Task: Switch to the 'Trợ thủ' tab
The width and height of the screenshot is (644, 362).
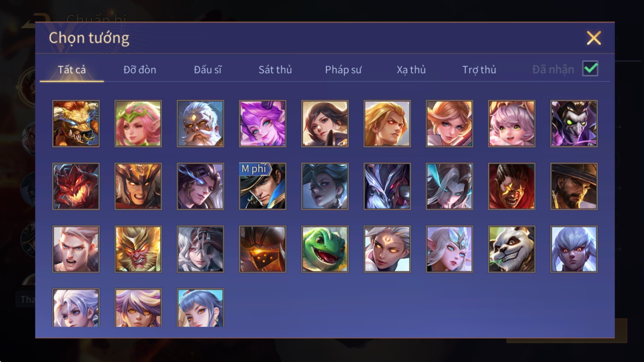Action: 479,70
